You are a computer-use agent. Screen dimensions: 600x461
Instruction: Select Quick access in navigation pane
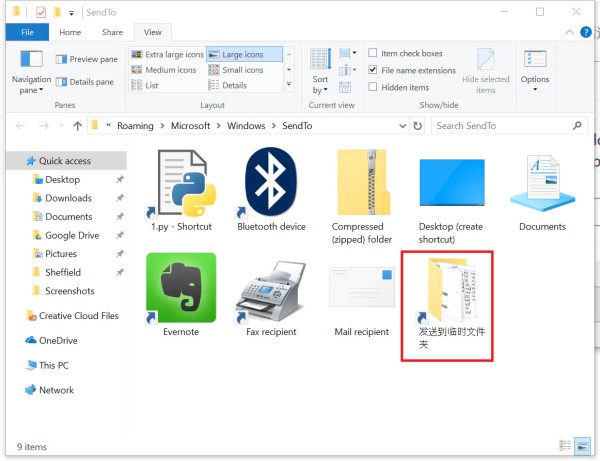(66, 161)
